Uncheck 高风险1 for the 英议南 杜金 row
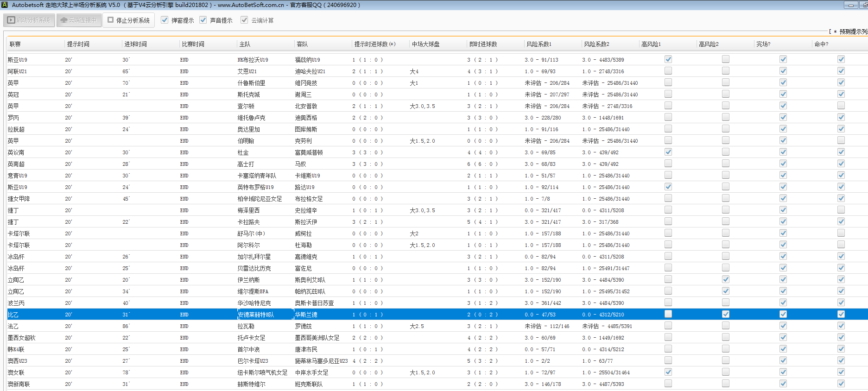Viewport: 868px width, 391px height. (668, 152)
